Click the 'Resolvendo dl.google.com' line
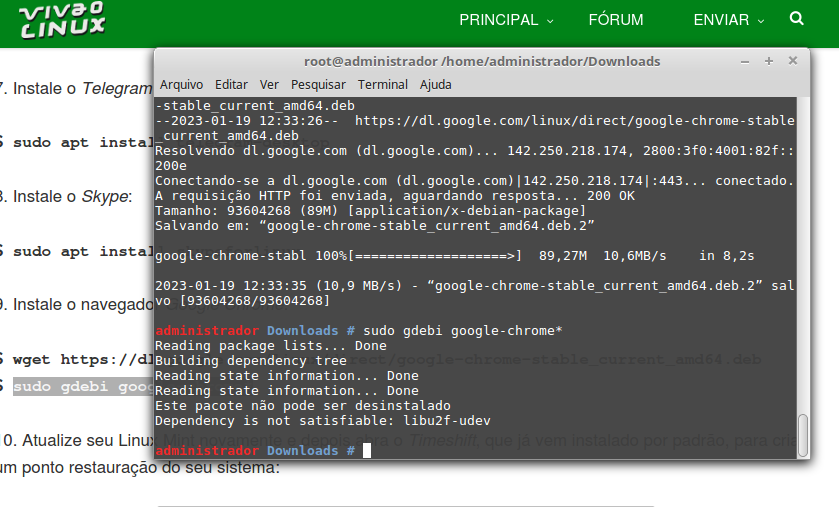This screenshot has width=839, height=507. pyautogui.click(x=475, y=151)
